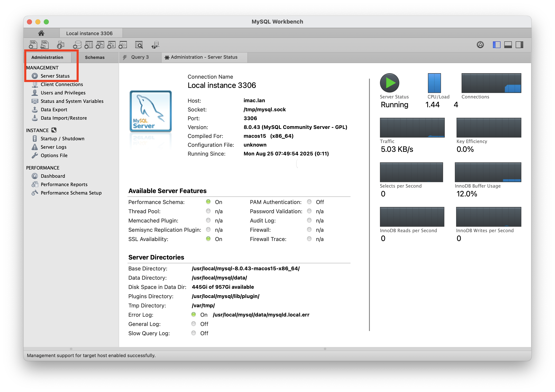This screenshot has height=392, width=555.
Task: Select the Local instance 3306 connection tab
Action: (x=89, y=33)
